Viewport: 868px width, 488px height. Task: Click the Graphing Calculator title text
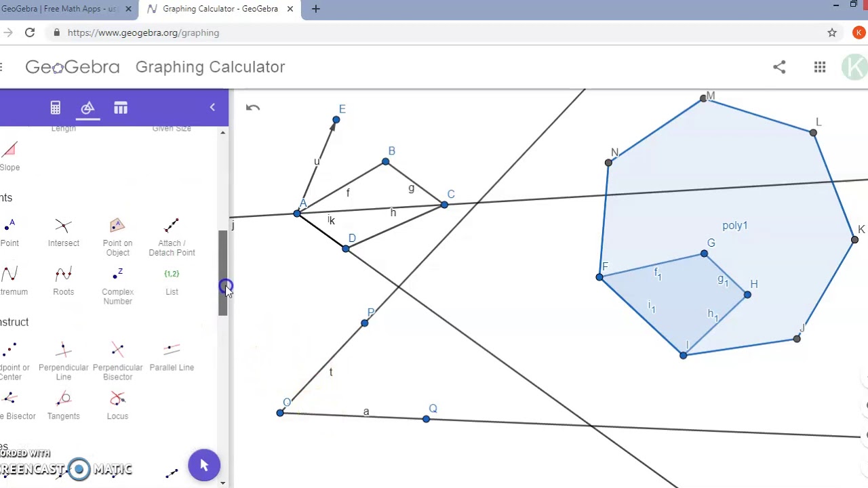(x=210, y=66)
